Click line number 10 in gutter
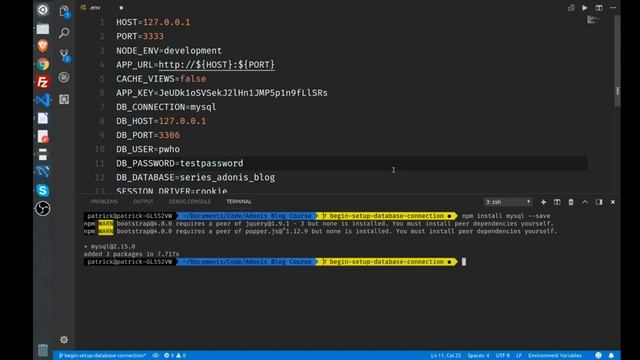Screen dimensions: 640x360 click(x=100, y=149)
